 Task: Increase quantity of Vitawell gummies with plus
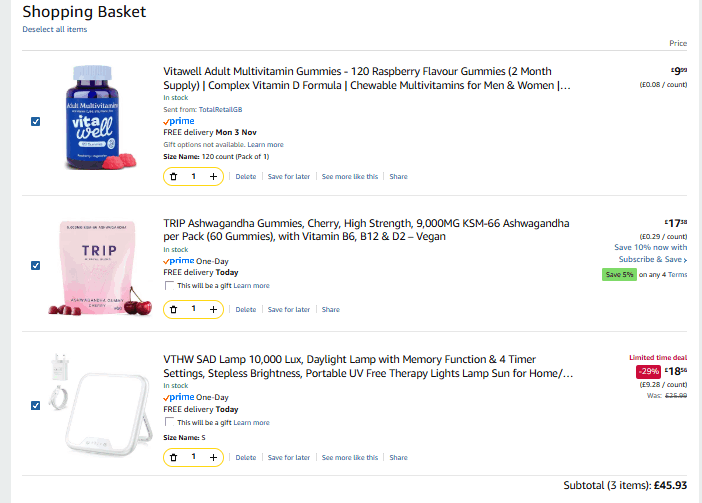pos(213,176)
